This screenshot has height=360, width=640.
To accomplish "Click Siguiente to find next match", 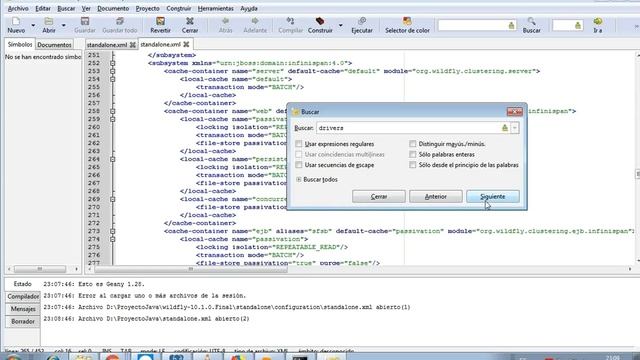I will click(493, 197).
